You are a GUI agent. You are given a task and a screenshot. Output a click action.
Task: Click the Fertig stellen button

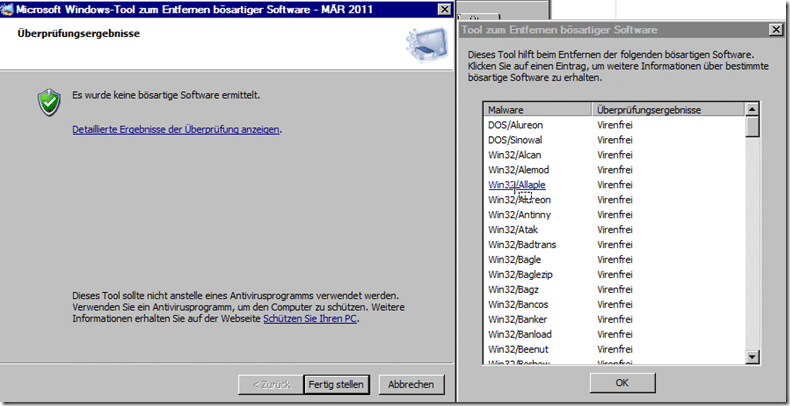(336, 384)
